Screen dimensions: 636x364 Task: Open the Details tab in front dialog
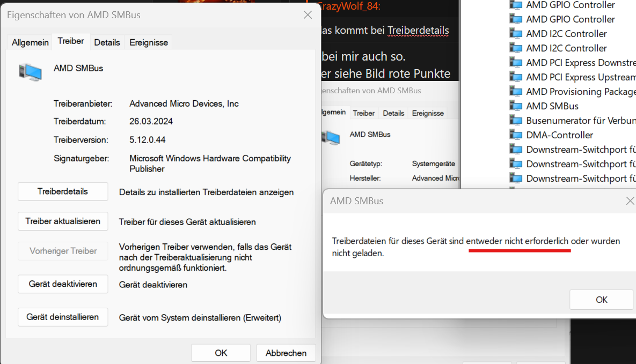click(107, 42)
